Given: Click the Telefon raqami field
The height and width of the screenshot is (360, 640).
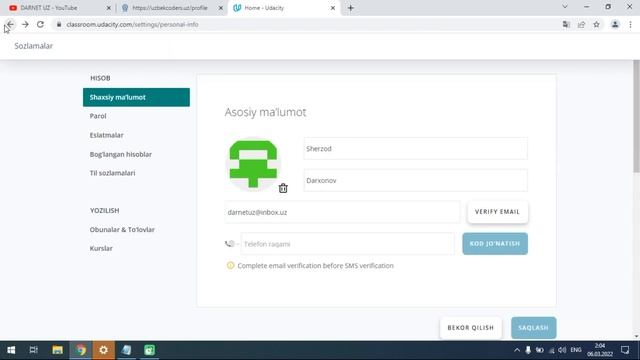Looking at the screenshot, I should (x=347, y=244).
